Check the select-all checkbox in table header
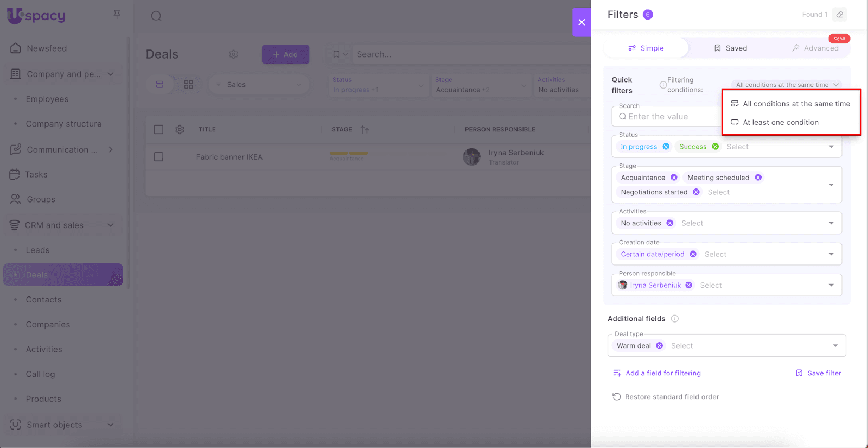The height and width of the screenshot is (448, 868). [x=158, y=130]
